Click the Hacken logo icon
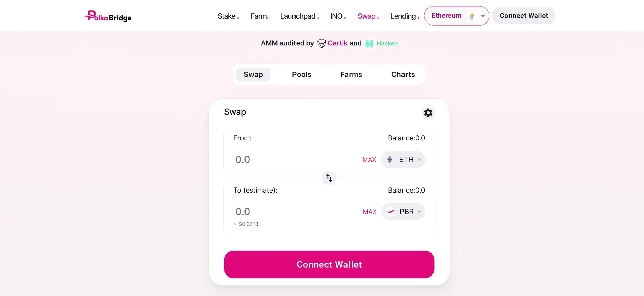 369,44
